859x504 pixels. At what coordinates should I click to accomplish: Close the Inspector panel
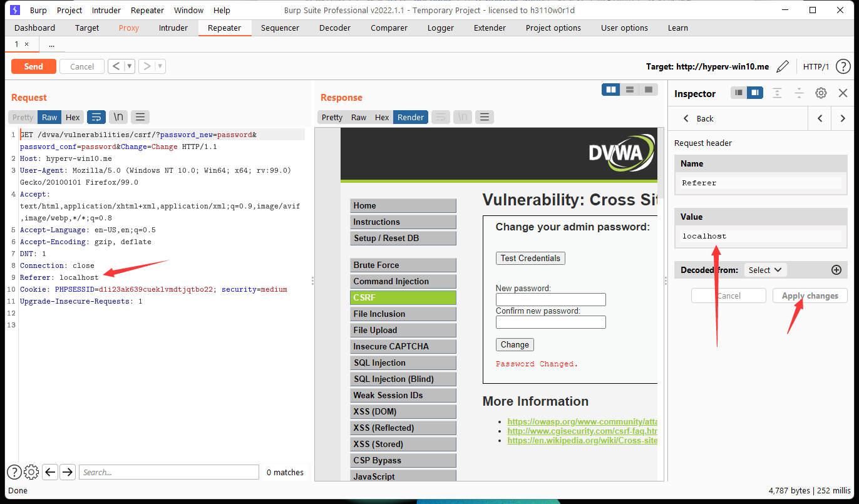point(843,93)
